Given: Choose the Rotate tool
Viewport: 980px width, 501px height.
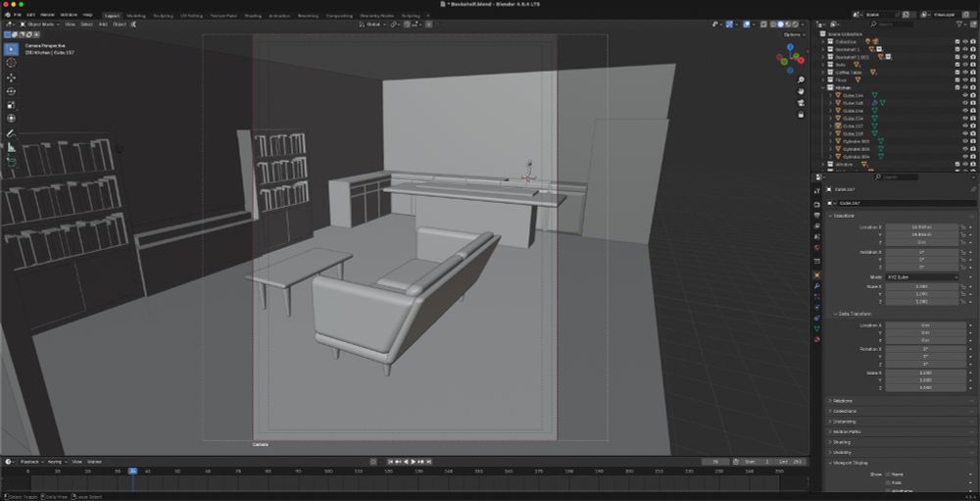Looking at the screenshot, I should click(11, 91).
